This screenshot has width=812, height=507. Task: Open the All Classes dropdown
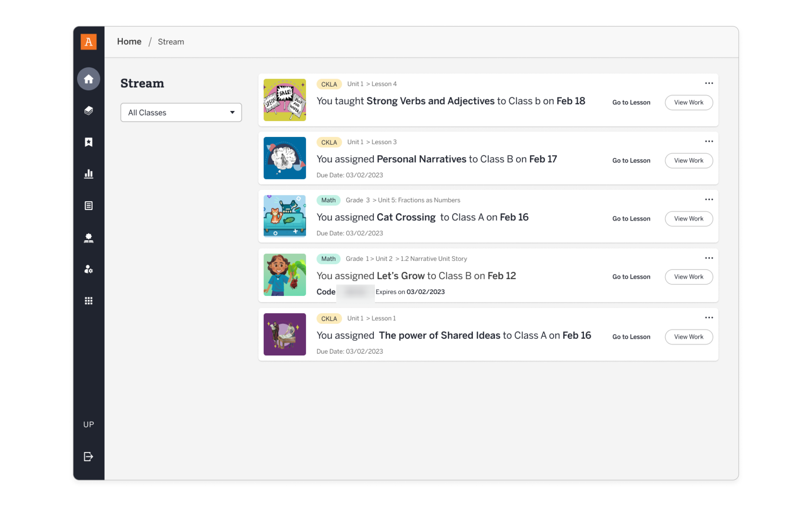tap(181, 112)
